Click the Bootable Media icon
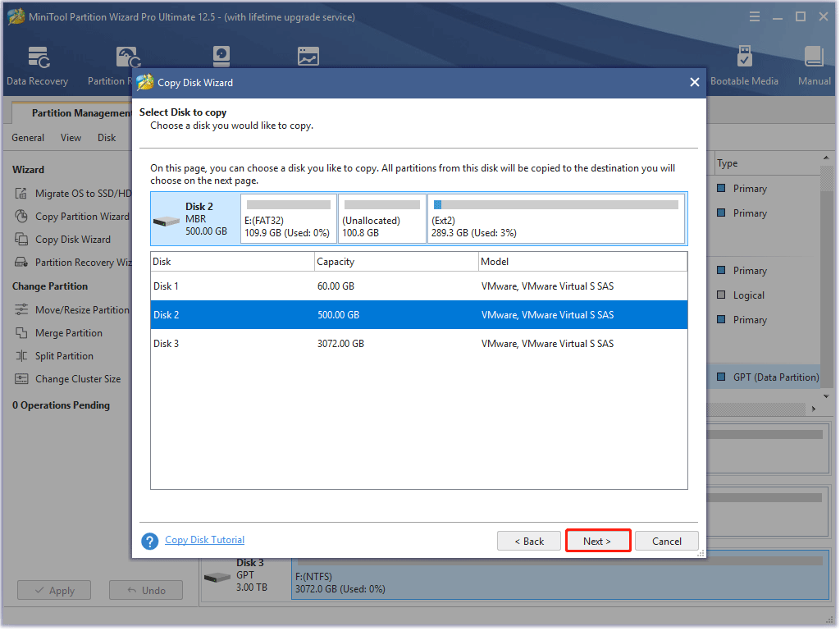Image resolution: width=840 pixels, height=631 pixels. (x=745, y=64)
